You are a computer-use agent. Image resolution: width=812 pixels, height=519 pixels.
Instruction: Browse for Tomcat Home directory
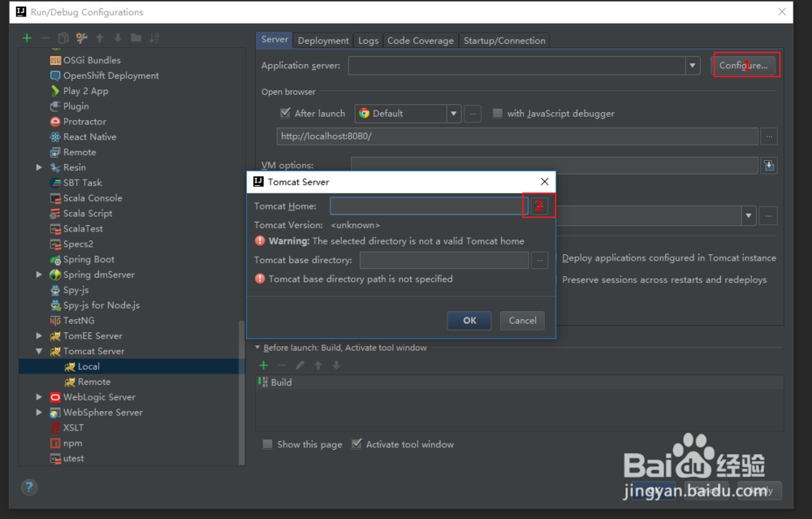tap(539, 206)
